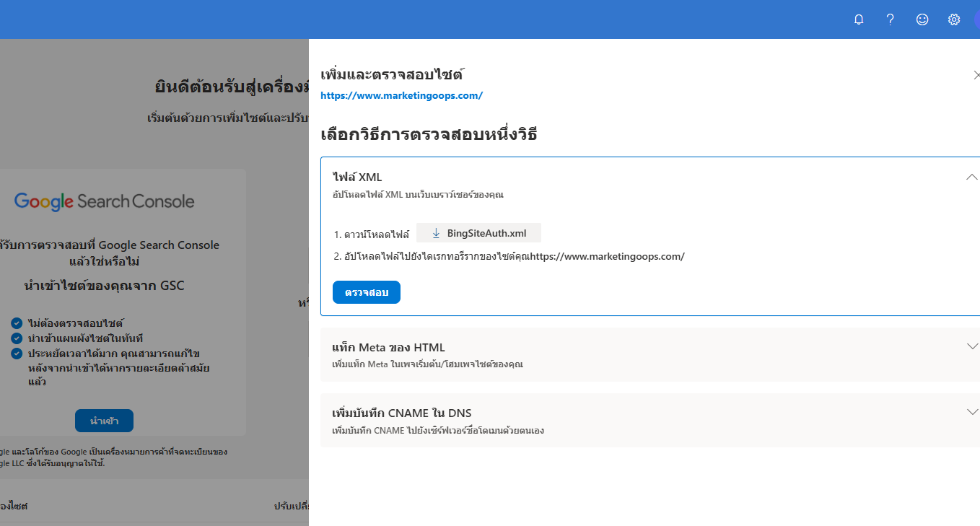
Task: Click the เพิ่มและตรวจสอบไซต์ panel title
Action: point(392,74)
